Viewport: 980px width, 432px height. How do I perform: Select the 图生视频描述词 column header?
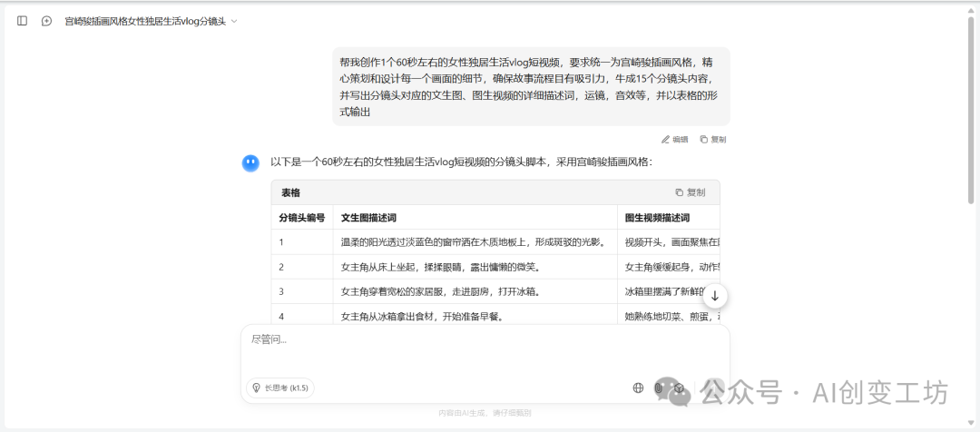click(668, 218)
